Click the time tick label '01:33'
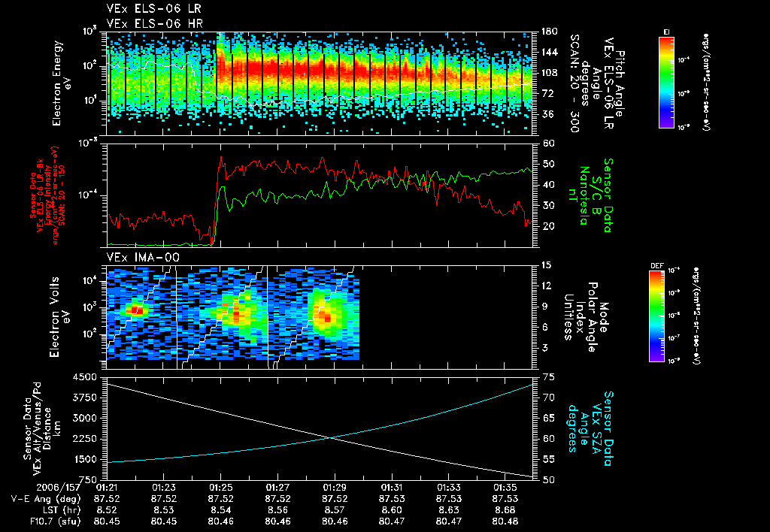The image size is (770, 532). click(x=448, y=488)
